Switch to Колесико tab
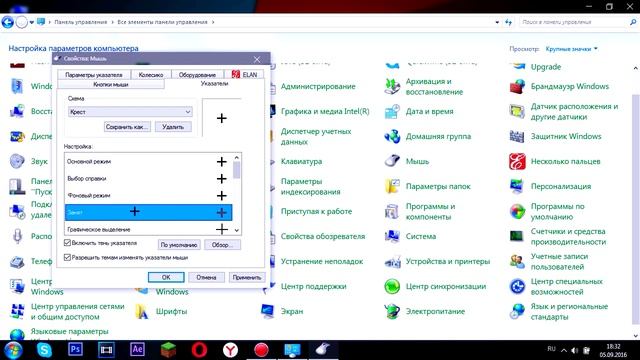This screenshot has width=640, height=360. [151, 75]
